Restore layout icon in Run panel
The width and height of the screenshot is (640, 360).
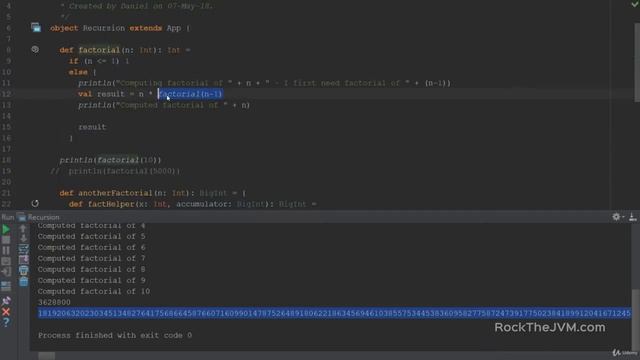point(6,286)
